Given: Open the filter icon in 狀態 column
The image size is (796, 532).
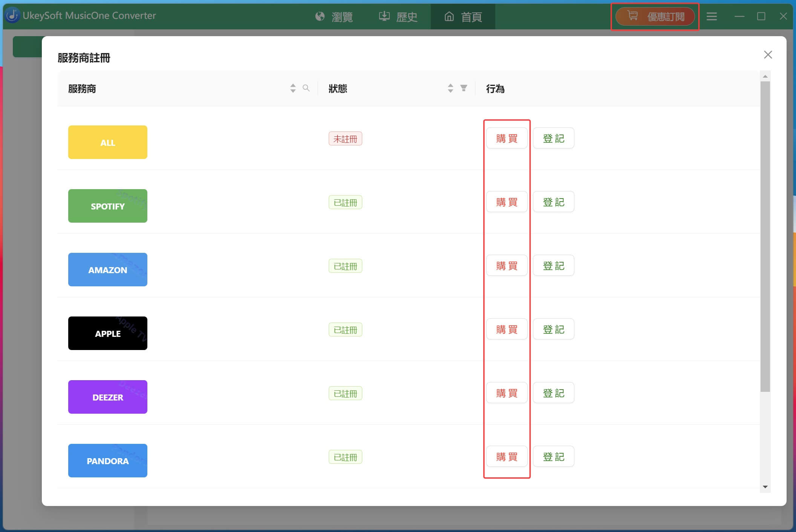Looking at the screenshot, I should (464, 88).
